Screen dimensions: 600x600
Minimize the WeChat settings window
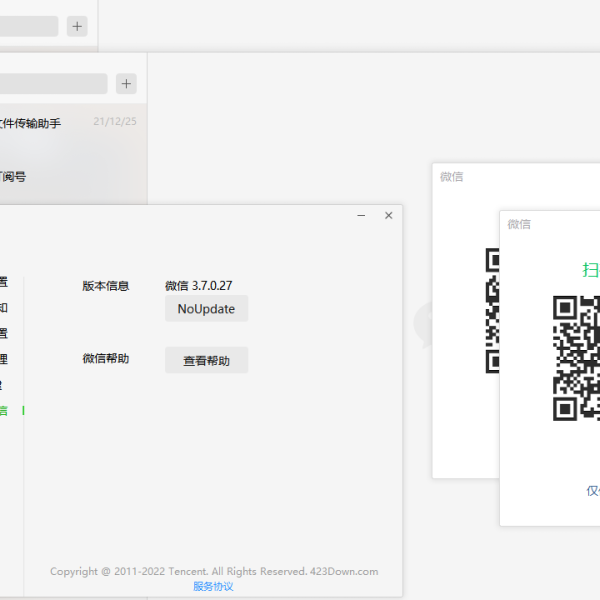361,216
